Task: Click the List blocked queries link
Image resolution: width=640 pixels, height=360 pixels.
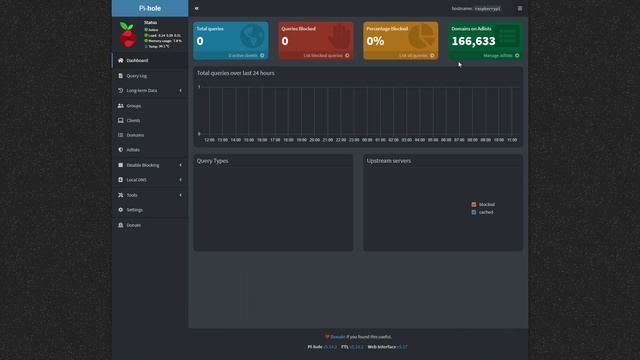Action: [323, 56]
